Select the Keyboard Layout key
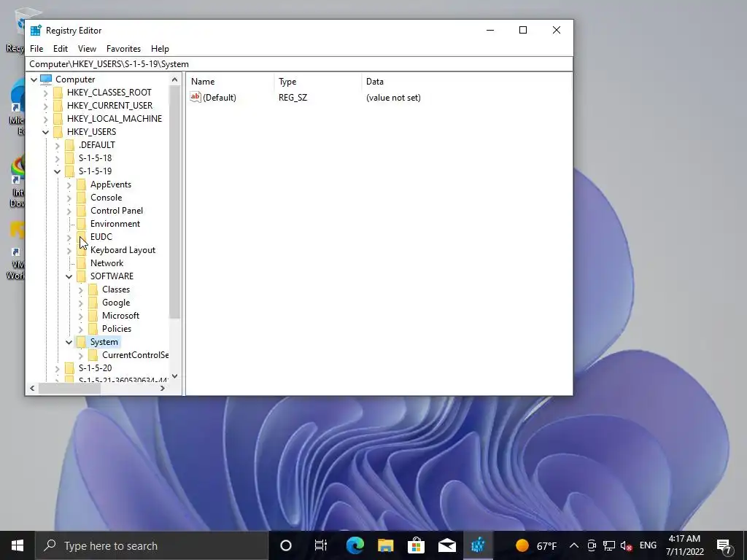 (x=123, y=250)
